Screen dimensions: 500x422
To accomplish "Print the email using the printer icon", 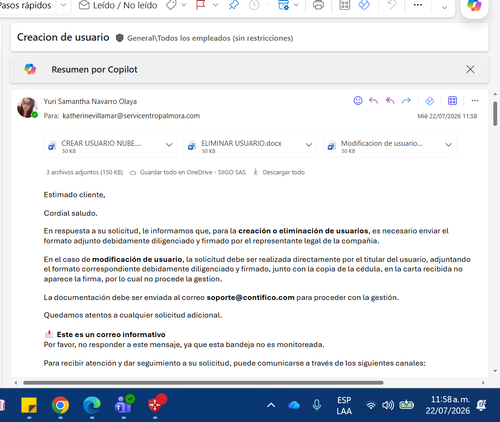I will tap(318, 5).
